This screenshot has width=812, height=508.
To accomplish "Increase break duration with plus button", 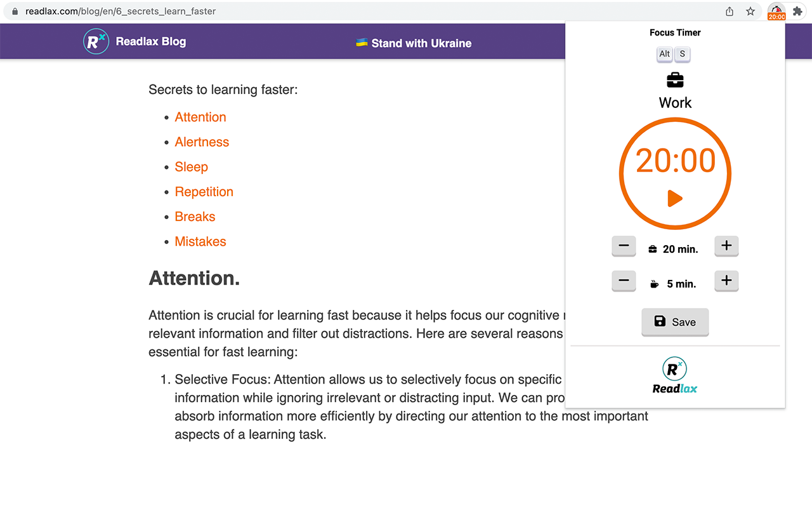I will pyautogui.click(x=726, y=281).
